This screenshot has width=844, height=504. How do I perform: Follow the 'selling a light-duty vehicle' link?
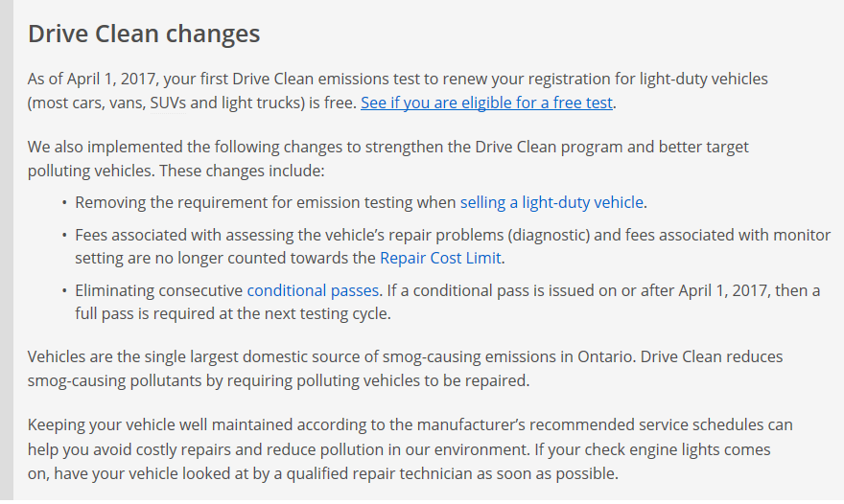(x=551, y=203)
